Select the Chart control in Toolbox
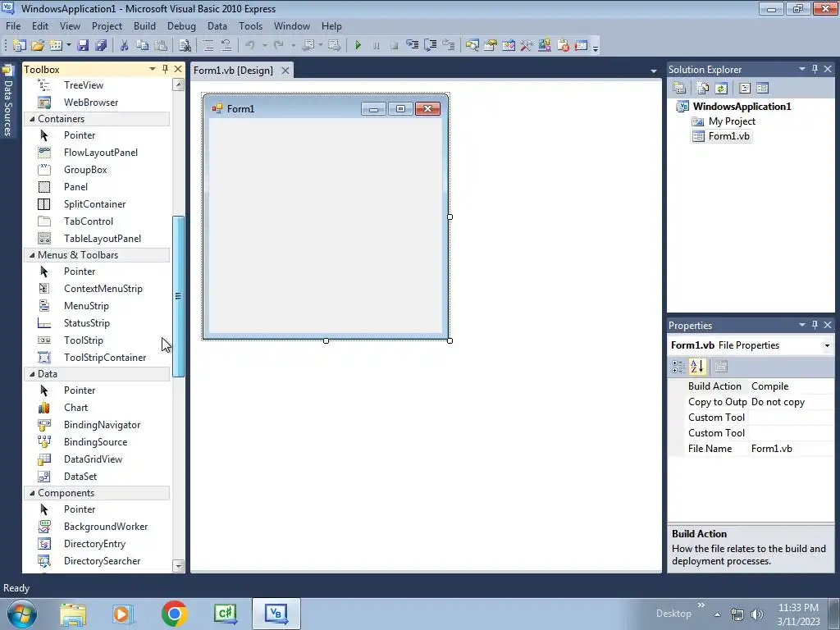Screen dimensions: 840x630 pos(97,408)
